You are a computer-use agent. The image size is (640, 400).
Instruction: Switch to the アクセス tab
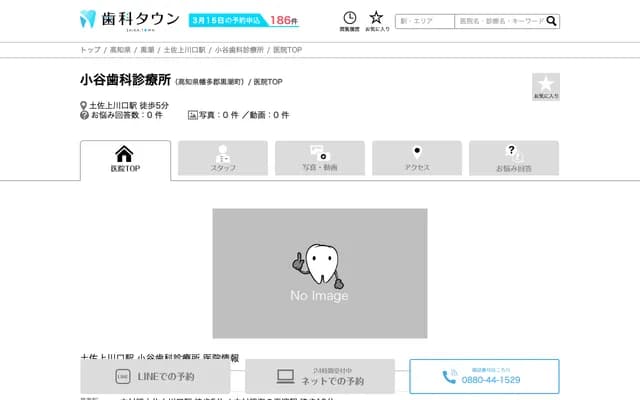point(417,158)
